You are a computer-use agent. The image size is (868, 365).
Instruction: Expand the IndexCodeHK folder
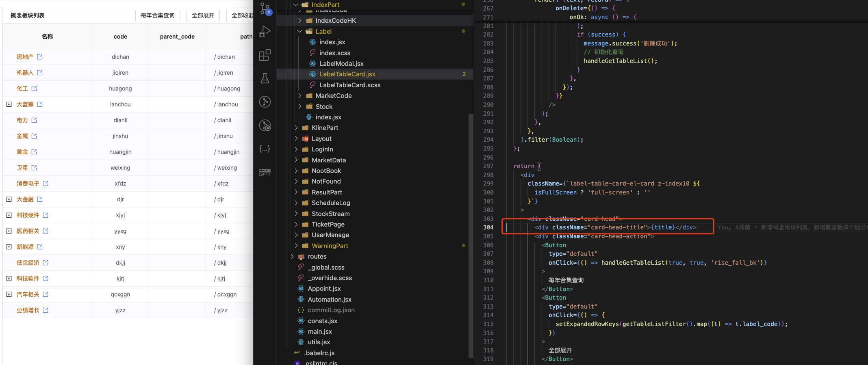pyautogui.click(x=300, y=20)
